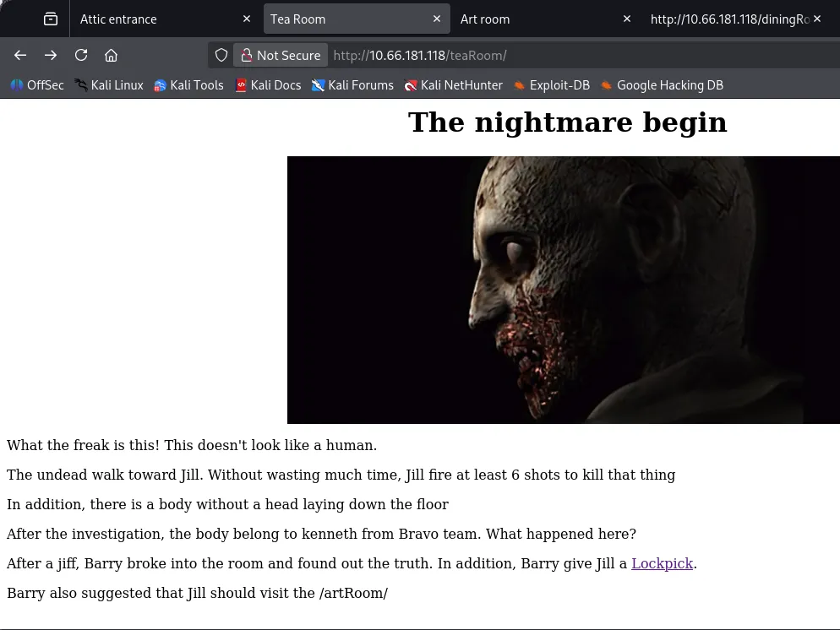Open the Firefox View tab icon

[x=51, y=19]
